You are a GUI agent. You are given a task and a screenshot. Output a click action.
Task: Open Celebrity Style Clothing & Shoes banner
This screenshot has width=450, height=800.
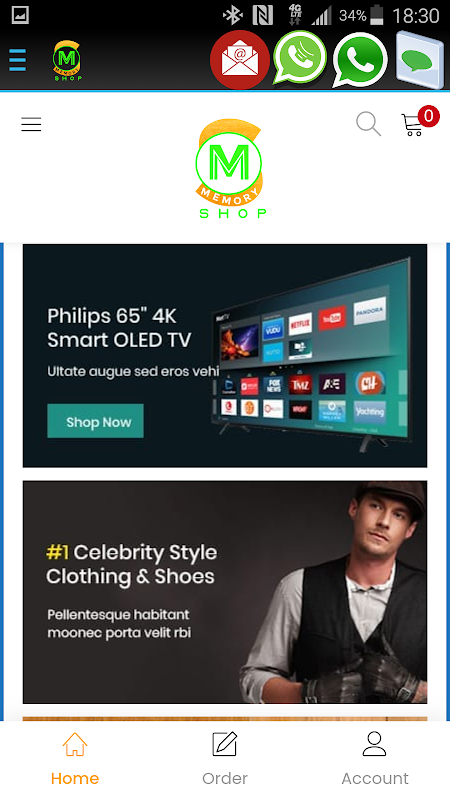click(225, 592)
